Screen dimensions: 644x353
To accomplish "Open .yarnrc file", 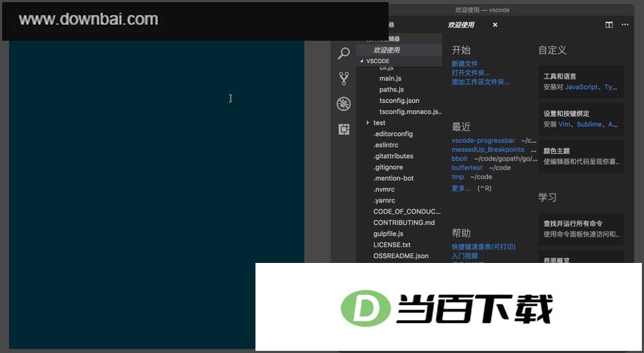I will tap(384, 200).
